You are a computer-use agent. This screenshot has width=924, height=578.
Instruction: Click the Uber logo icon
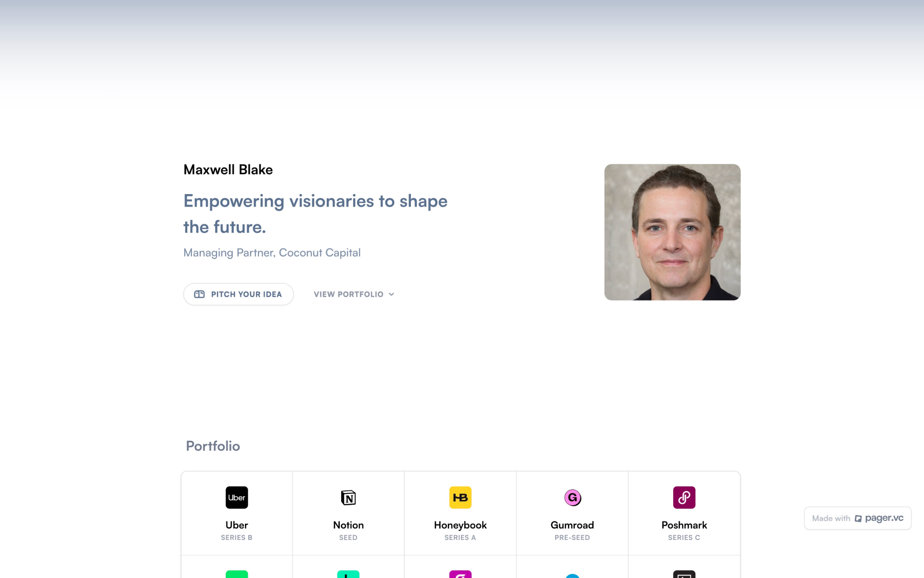coord(237,498)
